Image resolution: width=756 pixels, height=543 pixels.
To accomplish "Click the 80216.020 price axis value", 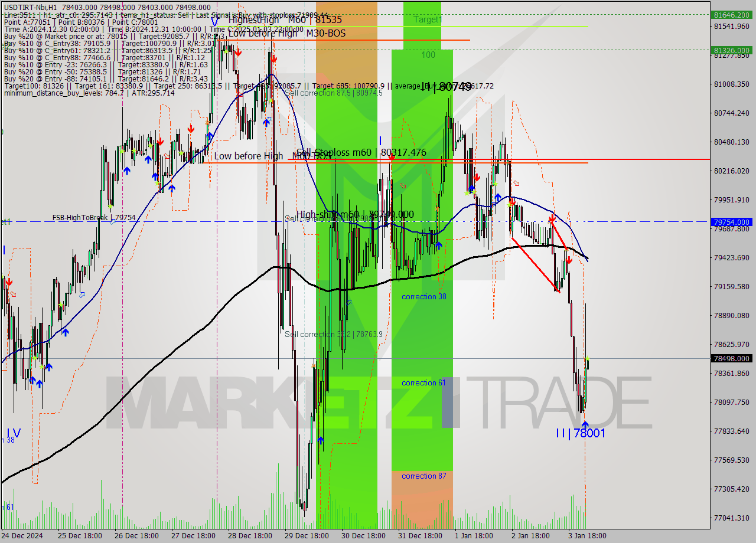I will coord(732,171).
